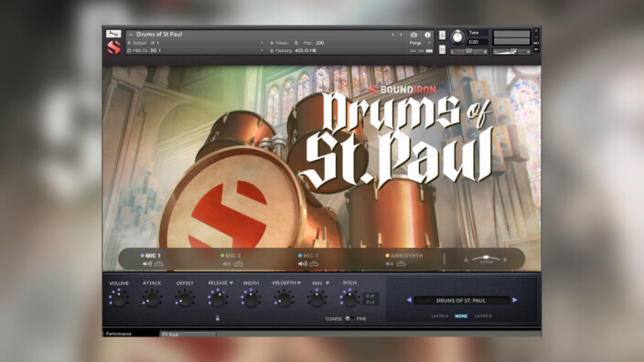Click the PAN knob

click(317, 298)
